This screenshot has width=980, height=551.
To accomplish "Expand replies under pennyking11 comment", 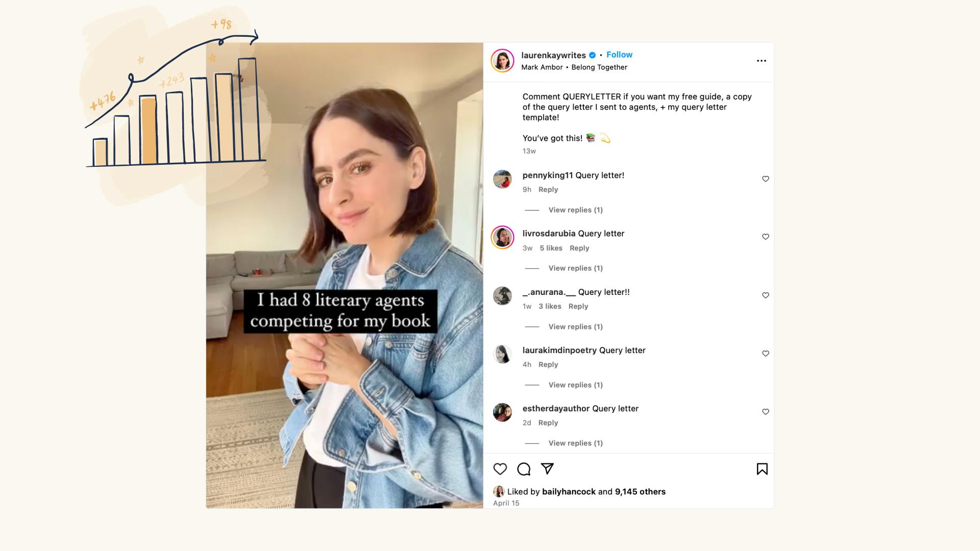I will [x=575, y=209].
